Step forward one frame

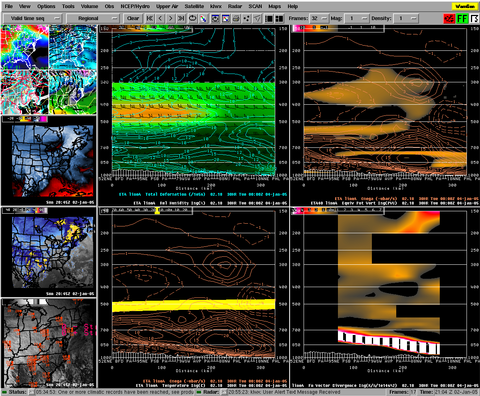pyautogui.click(x=171, y=18)
